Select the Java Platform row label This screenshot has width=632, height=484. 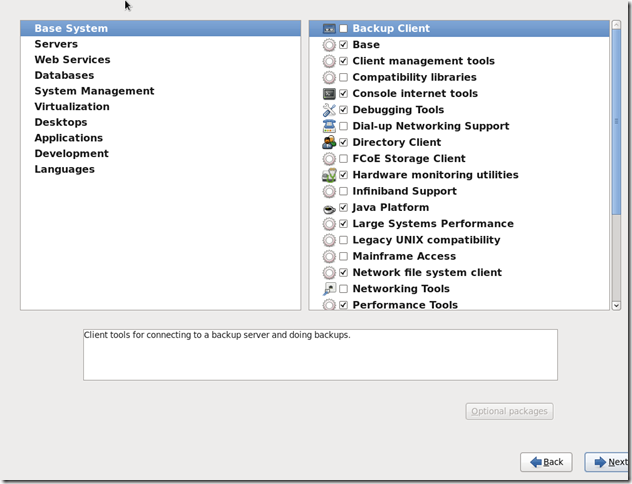point(391,208)
